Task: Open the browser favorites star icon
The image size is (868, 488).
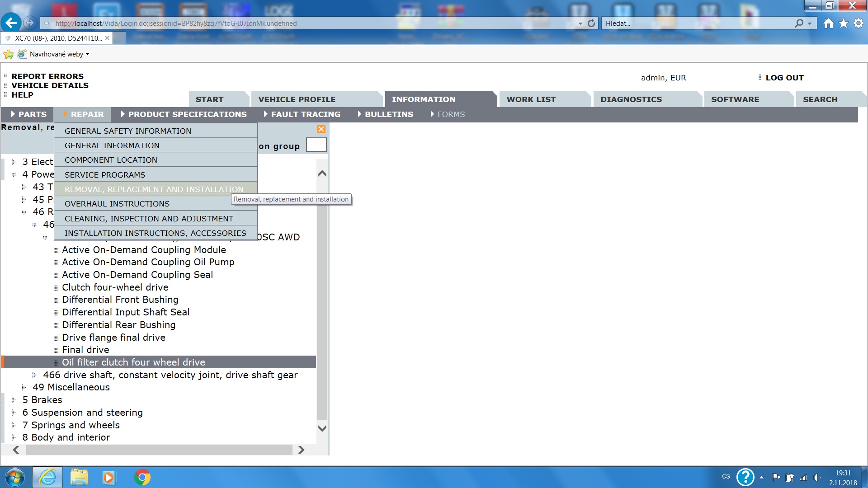Action: tap(843, 23)
